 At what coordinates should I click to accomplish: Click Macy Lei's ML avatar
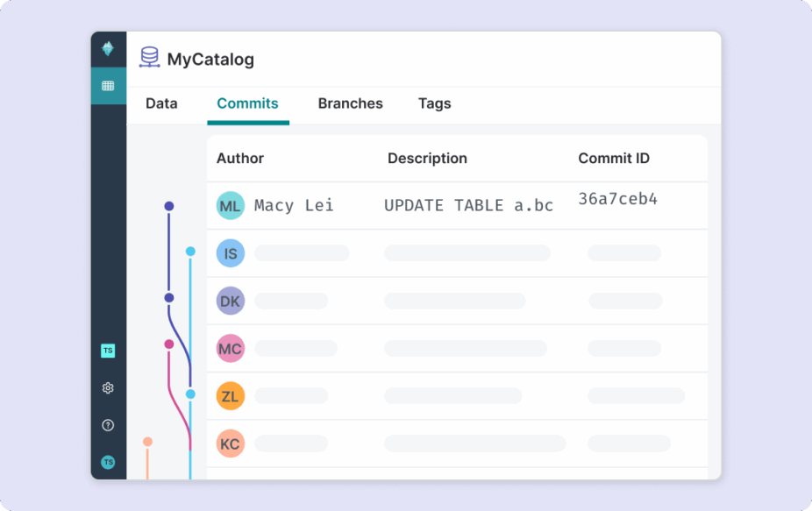coord(230,205)
